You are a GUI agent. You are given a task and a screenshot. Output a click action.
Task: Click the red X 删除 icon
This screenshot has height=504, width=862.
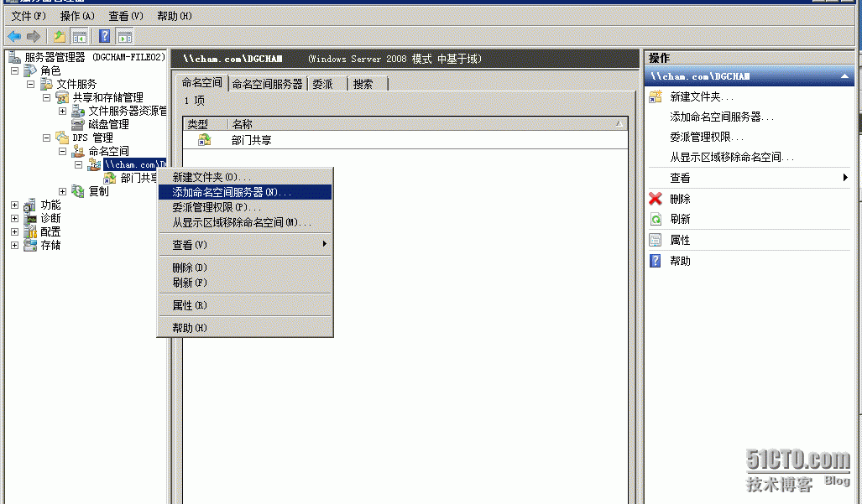pyautogui.click(x=656, y=199)
